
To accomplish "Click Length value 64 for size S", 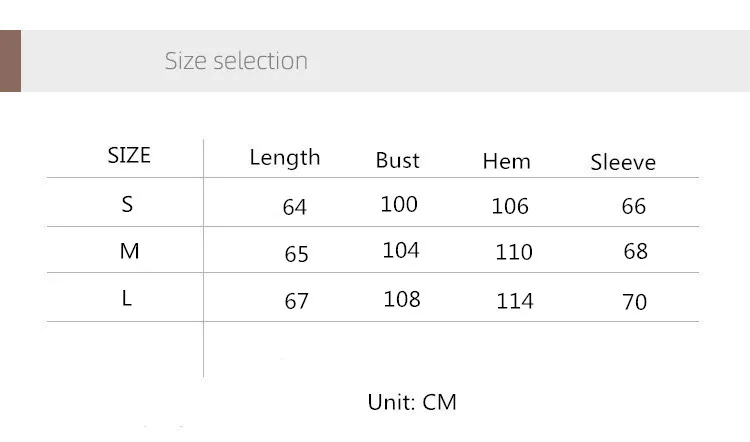I will pos(295,207).
